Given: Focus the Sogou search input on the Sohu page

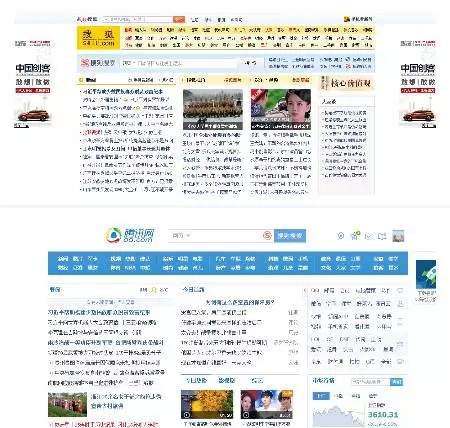Looking at the screenshot, I should (179, 63).
